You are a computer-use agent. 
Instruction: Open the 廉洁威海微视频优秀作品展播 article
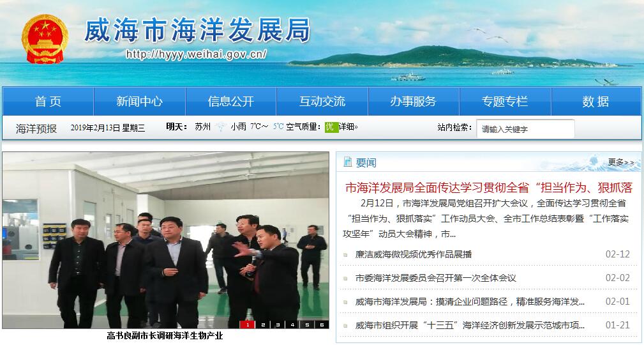[414, 254]
